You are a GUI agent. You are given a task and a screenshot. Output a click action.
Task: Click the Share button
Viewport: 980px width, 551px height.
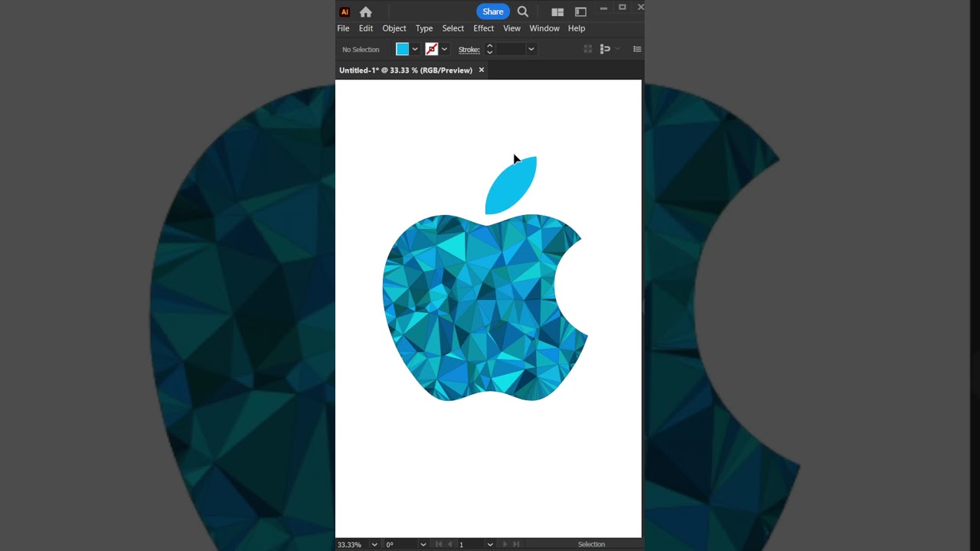[493, 11]
